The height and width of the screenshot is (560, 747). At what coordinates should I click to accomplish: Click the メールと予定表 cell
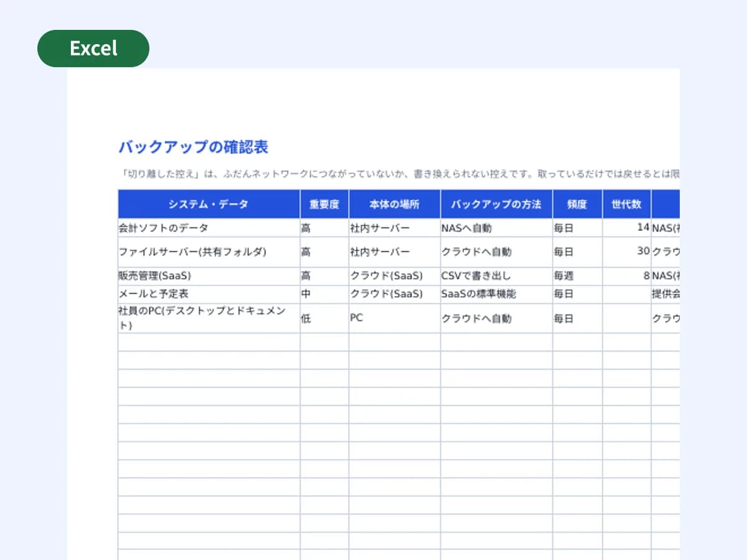pyautogui.click(x=209, y=294)
